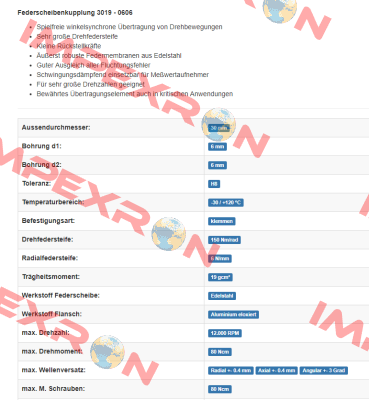Image resolution: width=369 pixels, height=400 pixels.
Task: Click the Radialfedersteife N/mm value badge
Action: tap(220, 259)
